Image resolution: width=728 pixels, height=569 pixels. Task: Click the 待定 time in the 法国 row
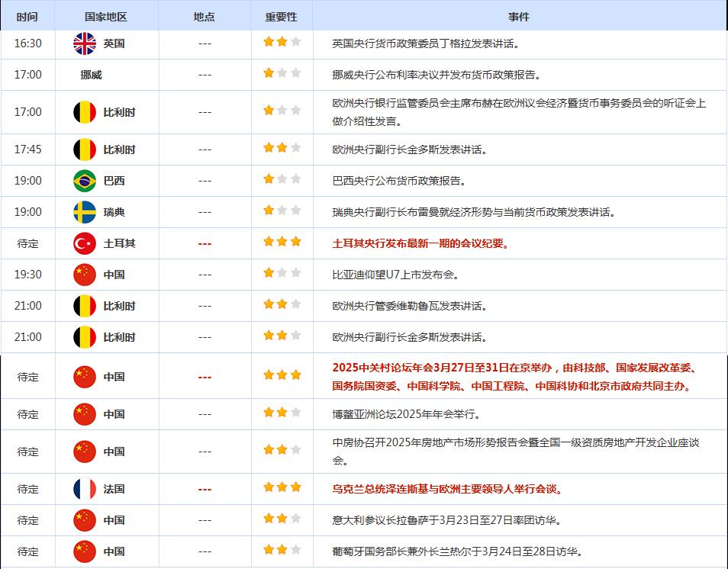[x=28, y=489]
